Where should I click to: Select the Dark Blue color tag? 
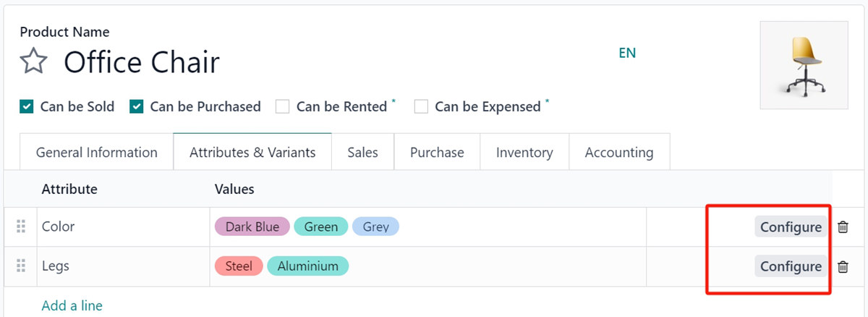coord(252,227)
